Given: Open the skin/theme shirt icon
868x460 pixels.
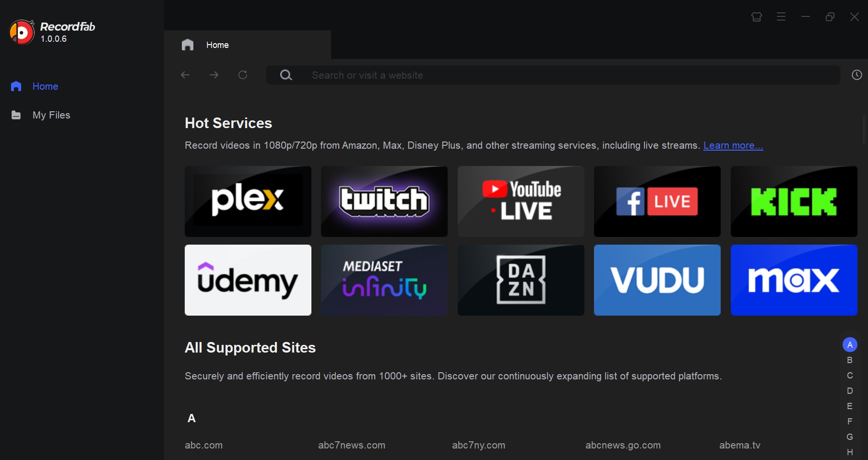Looking at the screenshot, I should coord(757,17).
